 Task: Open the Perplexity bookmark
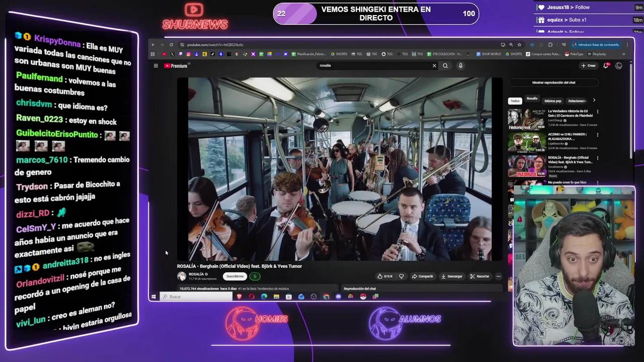(597, 54)
